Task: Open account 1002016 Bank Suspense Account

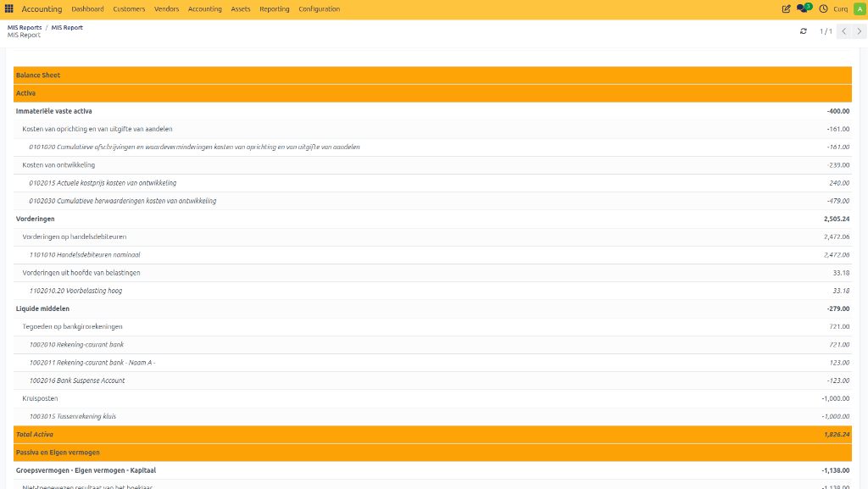Action: tap(77, 381)
